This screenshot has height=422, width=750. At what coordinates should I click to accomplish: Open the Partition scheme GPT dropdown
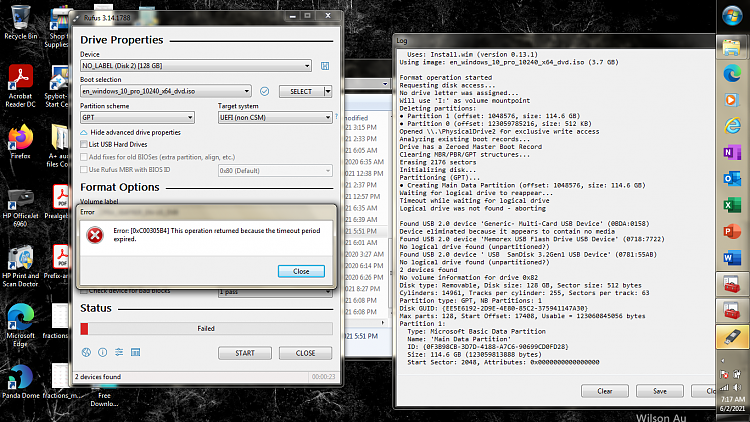pos(137,117)
